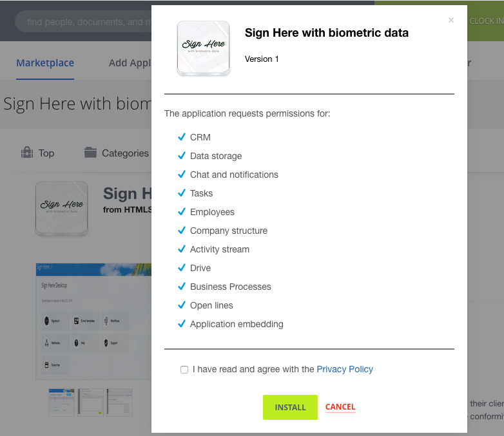Select the third screenshot thumbnail
This screenshot has width=504, height=436.
tap(120, 403)
